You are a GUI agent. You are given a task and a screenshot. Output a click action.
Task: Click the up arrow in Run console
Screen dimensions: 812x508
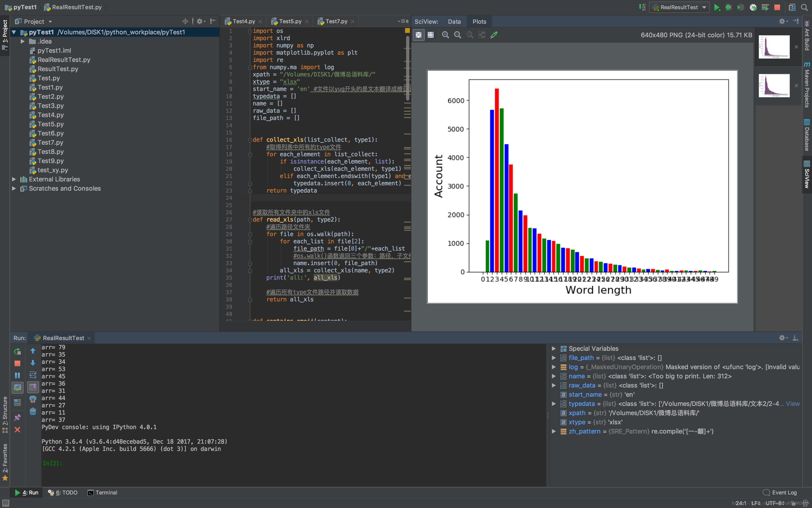point(33,351)
